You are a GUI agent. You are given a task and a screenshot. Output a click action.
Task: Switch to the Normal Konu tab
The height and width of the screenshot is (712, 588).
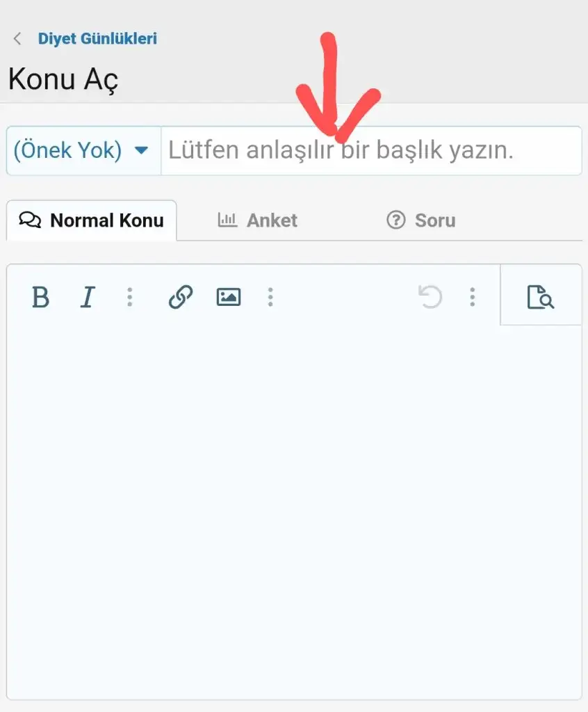pos(91,220)
